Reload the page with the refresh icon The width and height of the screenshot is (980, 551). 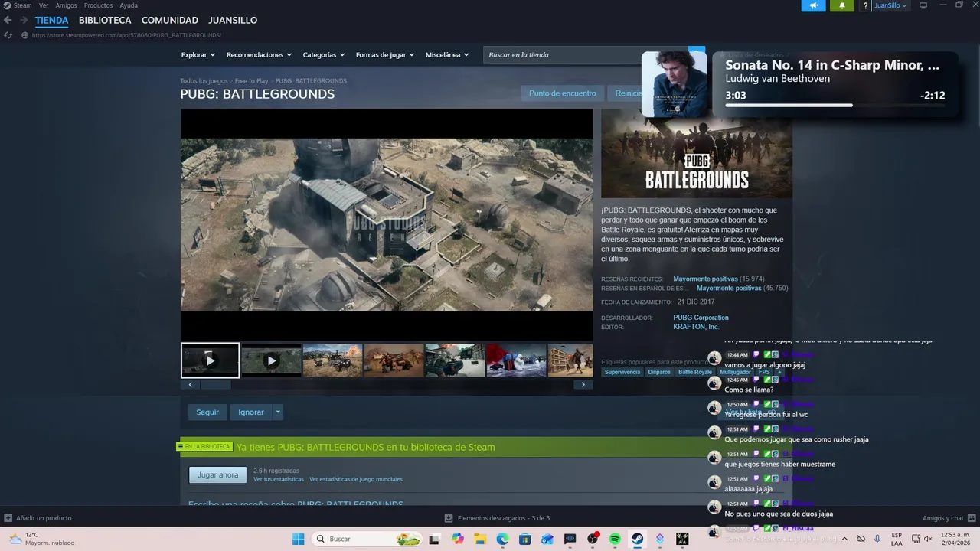pyautogui.click(x=8, y=35)
